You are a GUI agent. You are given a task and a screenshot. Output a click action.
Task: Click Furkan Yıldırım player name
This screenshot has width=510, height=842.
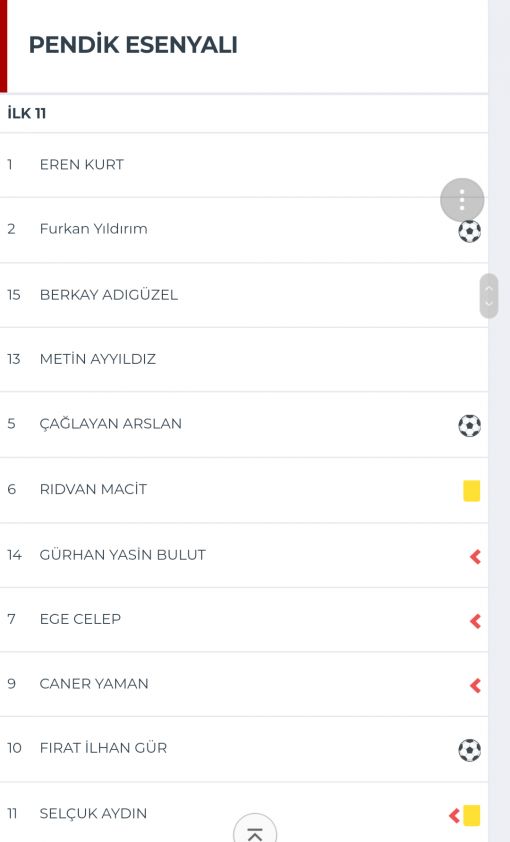tap(93, 229)
